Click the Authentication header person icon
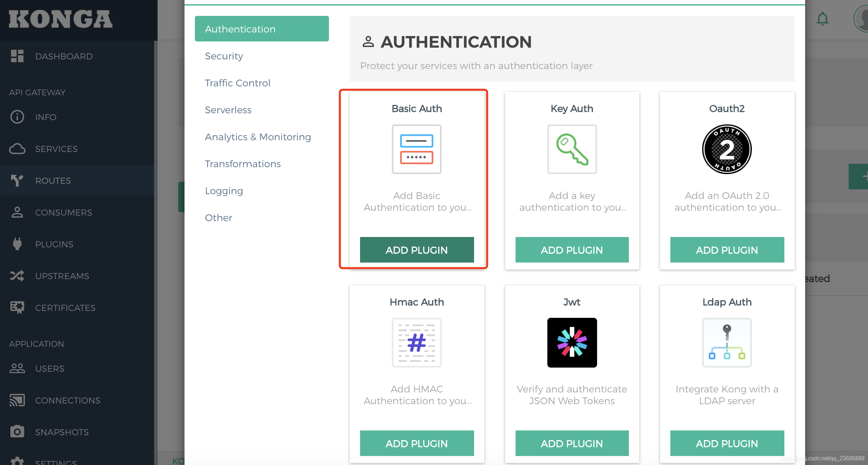The height and width of the screenshot is (465, 868). pyautogui.click(x=368, y=42)
